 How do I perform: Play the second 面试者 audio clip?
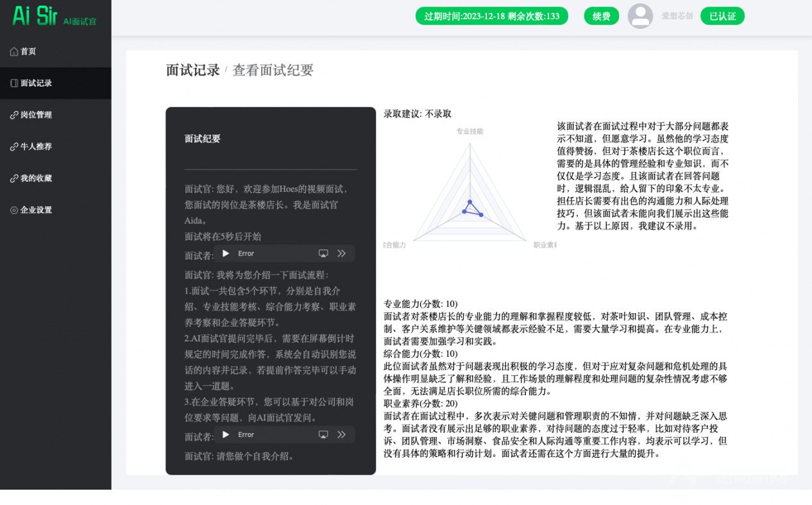click(226, 434)
